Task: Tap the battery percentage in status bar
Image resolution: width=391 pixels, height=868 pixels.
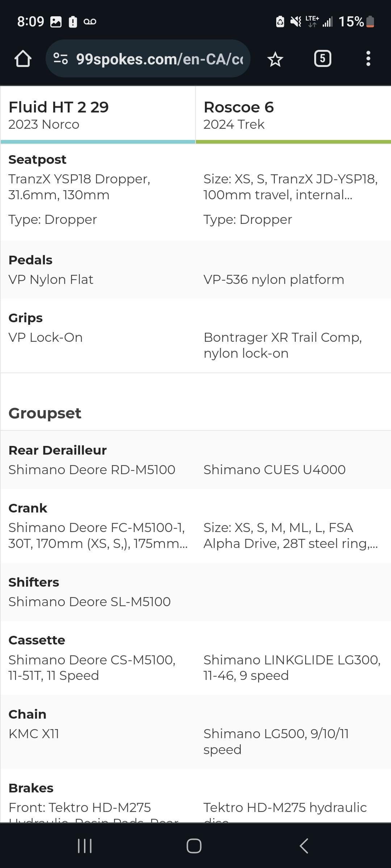Action: pos(351,22)
